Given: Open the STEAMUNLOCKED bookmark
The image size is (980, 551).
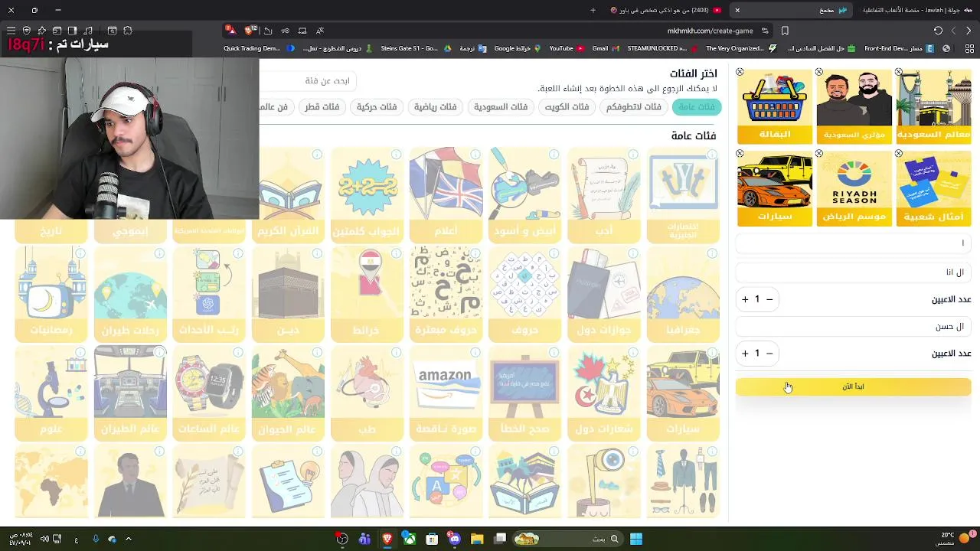Looking at the screenshot, I should click(661, 48).
